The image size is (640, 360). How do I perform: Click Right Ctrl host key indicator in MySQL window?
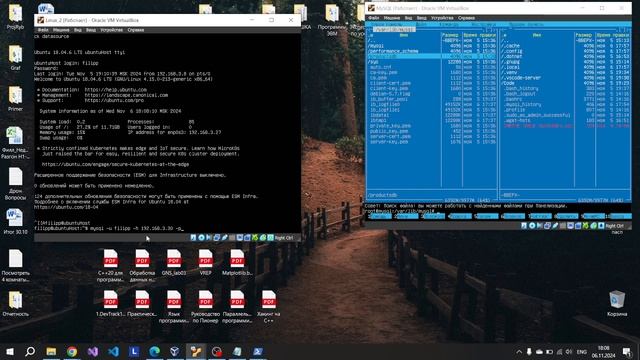point(614,226)
